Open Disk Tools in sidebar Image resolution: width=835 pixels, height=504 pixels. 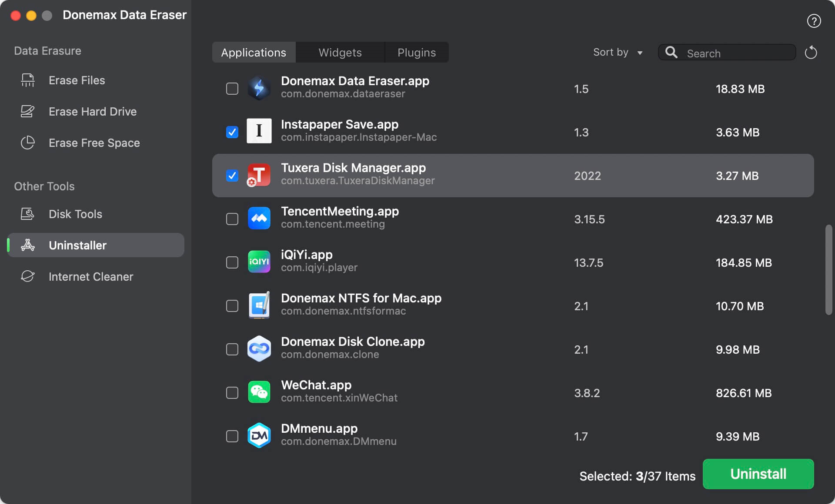pyautogui.click(x=96, y=214)
